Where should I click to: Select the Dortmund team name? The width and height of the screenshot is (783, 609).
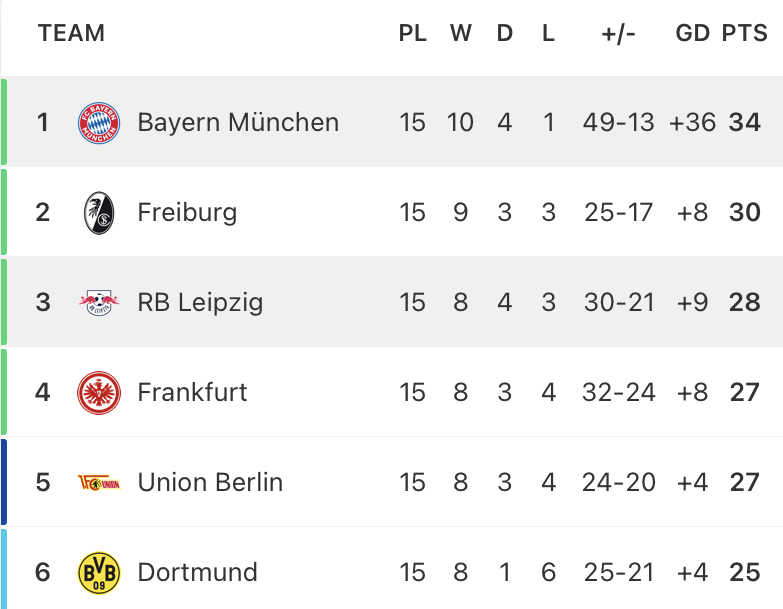click(x=198, y=572)
